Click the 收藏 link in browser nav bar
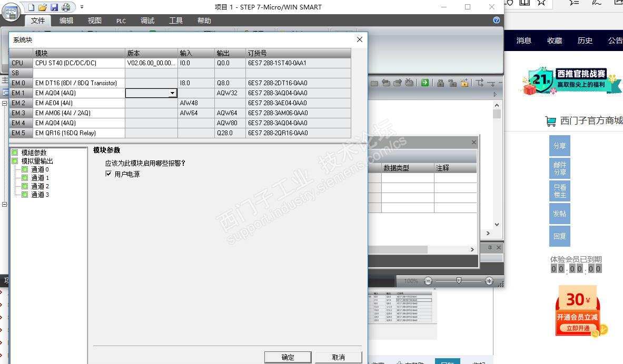 coord(554,41)
